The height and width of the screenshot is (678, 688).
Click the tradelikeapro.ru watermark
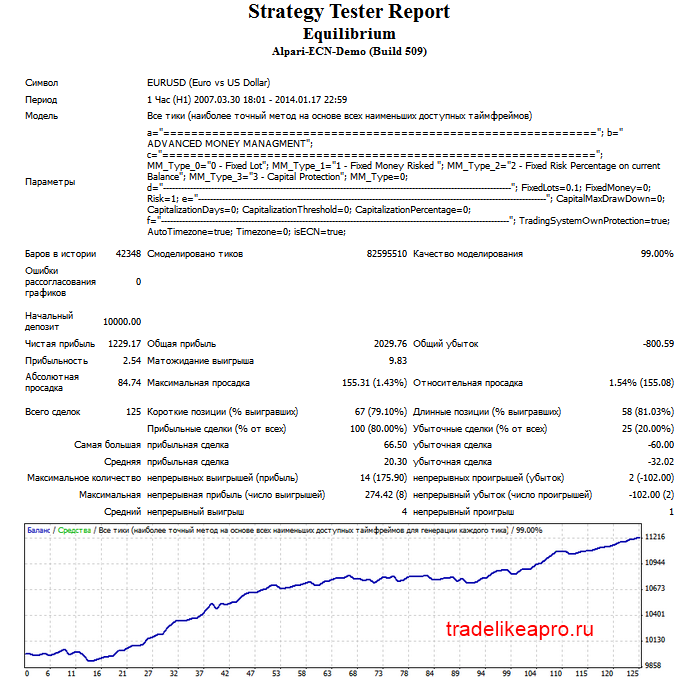520,629
